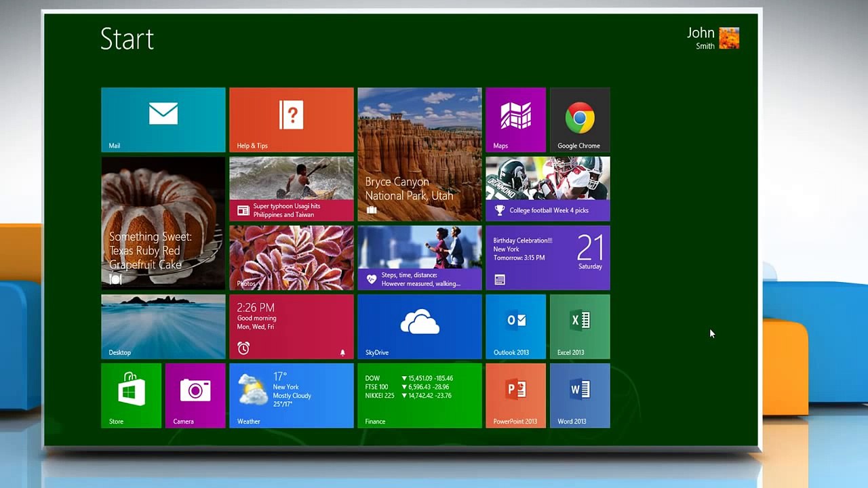
Task: Click the calendar grid icon under Tomorrow: 3:15 PM
Action: tap(500, 279)
